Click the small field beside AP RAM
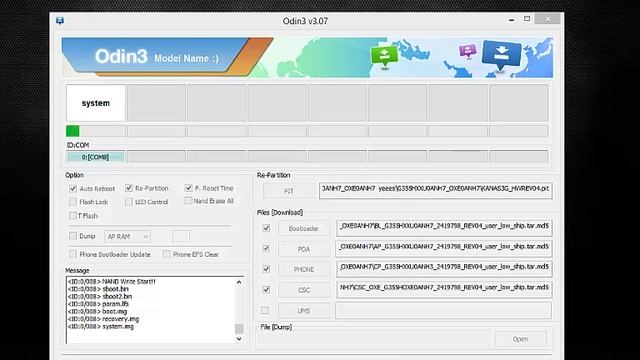640x360 pixels. point(181,236)
